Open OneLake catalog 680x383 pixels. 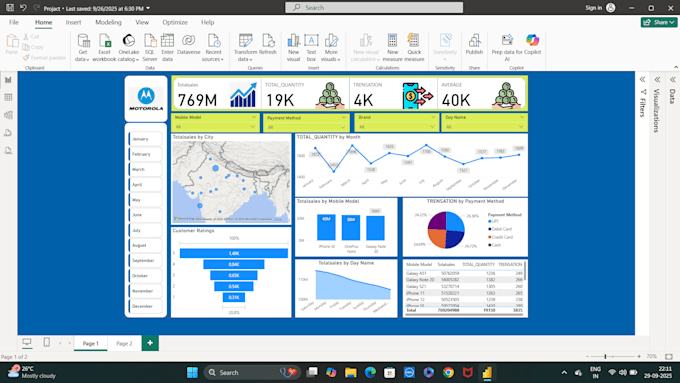pyautogui.click(x=128, y=48)
